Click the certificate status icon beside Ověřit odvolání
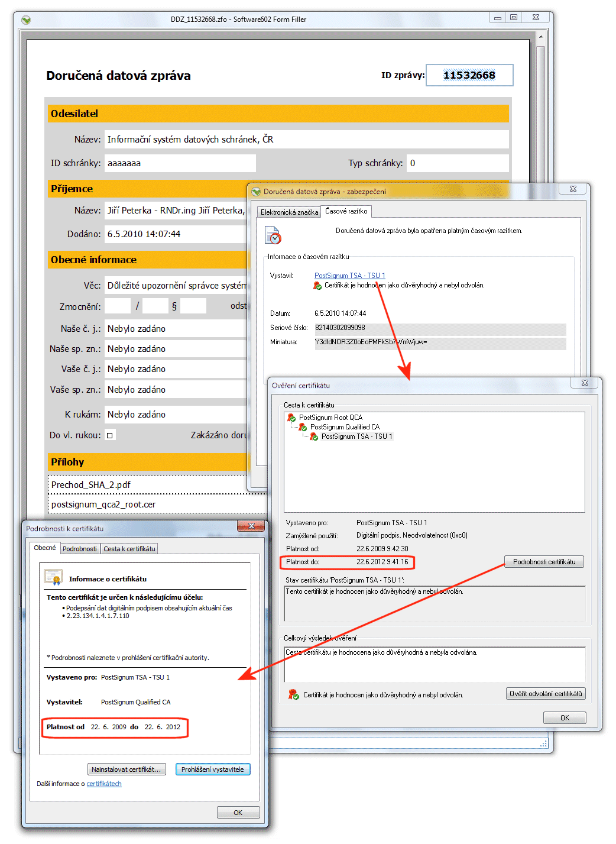This screenshot has height=844, width=616. [x=293, y=694]
